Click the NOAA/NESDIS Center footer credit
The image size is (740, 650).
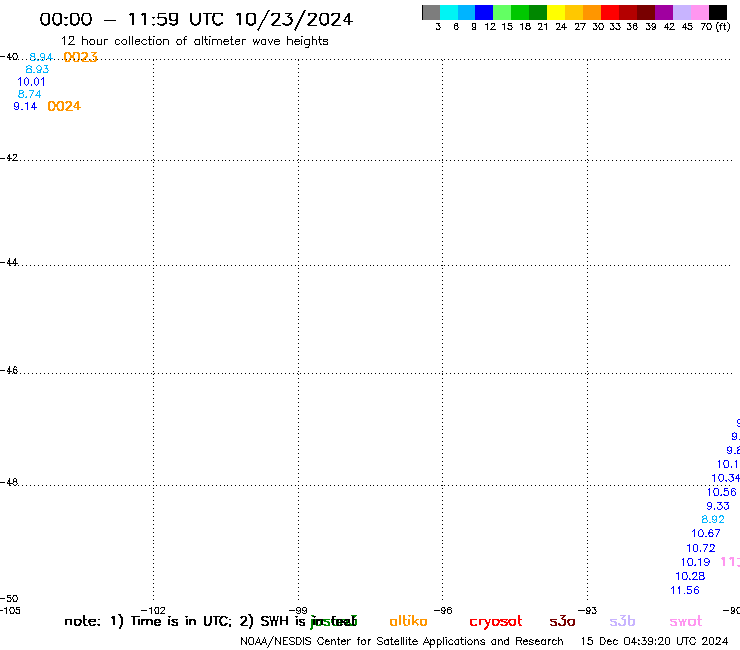(402, 641)
